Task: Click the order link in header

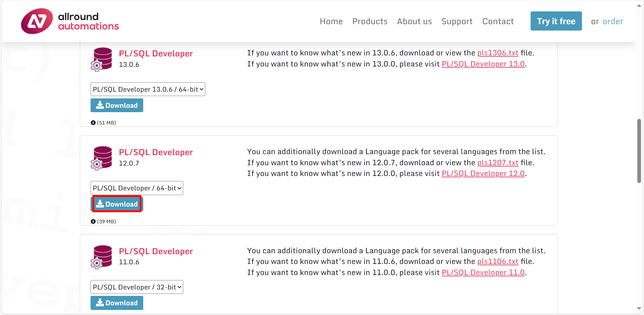Action: (613, 21)
